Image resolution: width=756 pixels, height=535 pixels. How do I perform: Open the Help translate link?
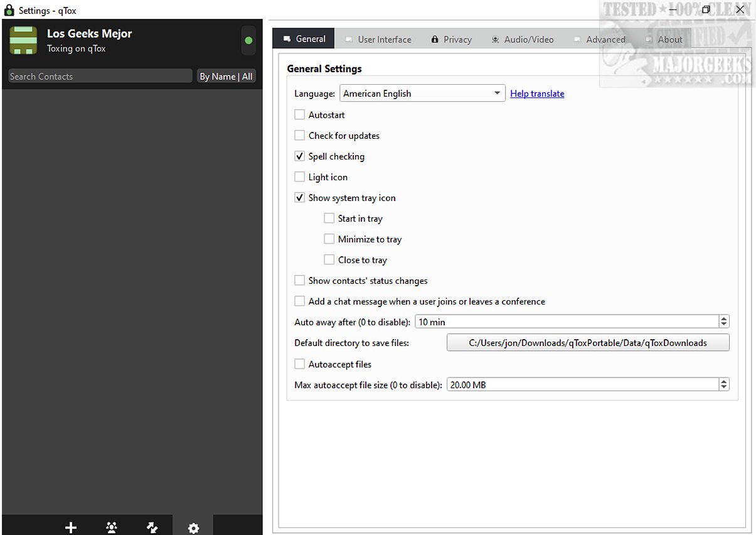537,94
